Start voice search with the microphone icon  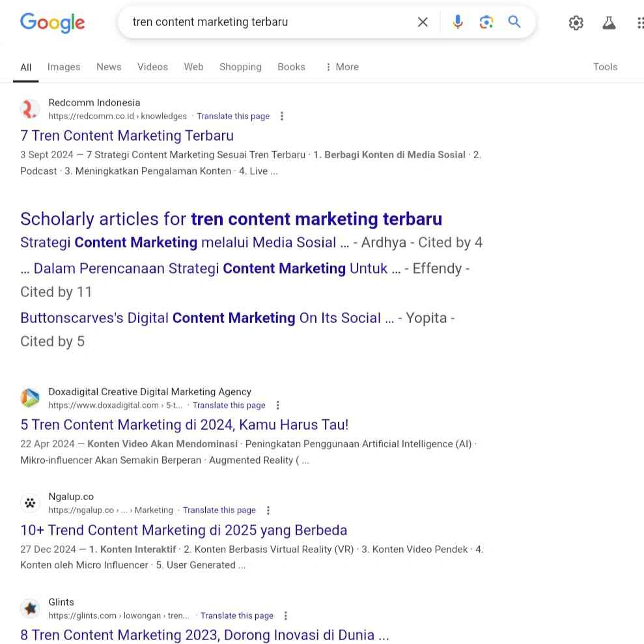click(458, 22)
